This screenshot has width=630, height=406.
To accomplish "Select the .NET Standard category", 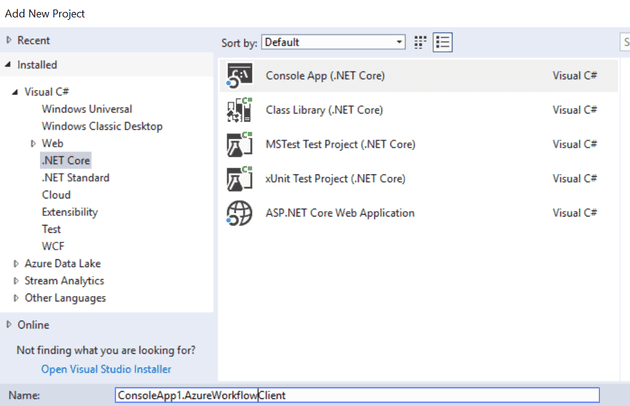I will [76, 178].
